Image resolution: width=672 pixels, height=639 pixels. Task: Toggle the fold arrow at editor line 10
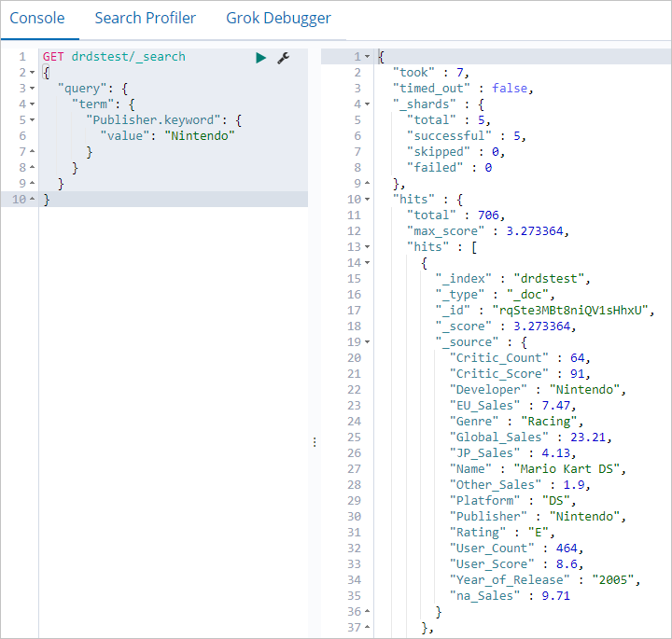click(x=32, y=199)
